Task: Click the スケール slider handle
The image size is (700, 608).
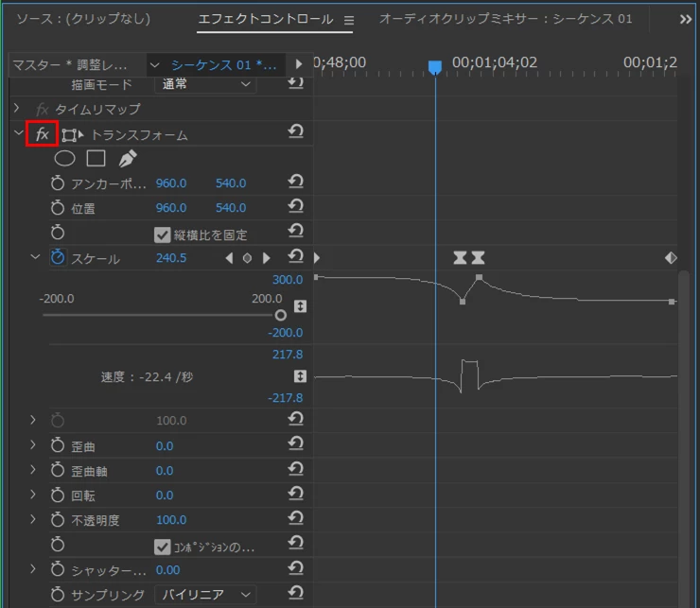Action: (280, 316)
